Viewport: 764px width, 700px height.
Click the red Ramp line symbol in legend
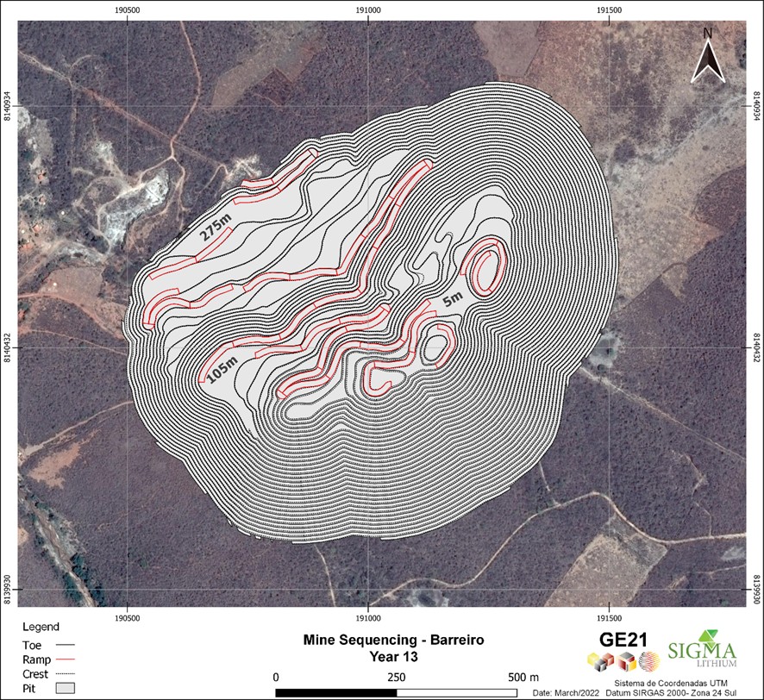65,659
